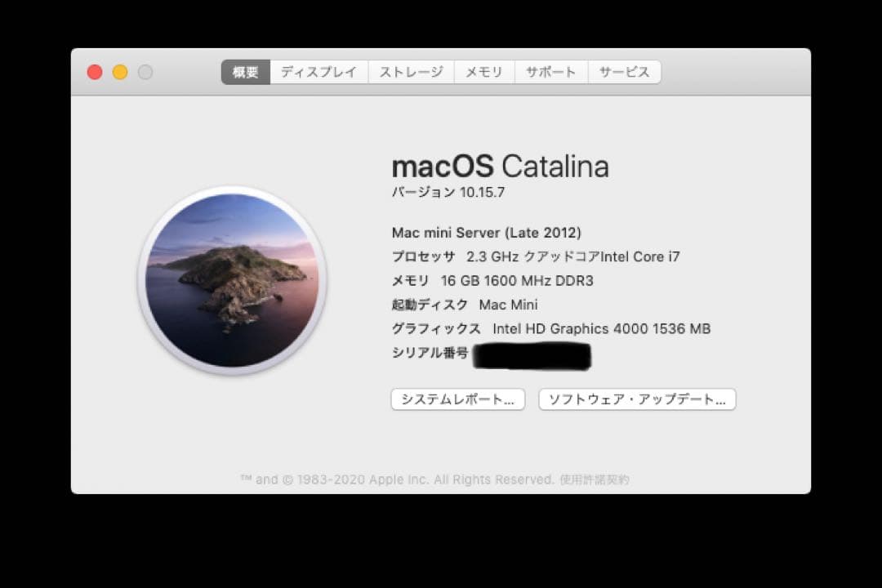This screenshot has width=882, height=588.
Task: Open the サポート tab
Action: [x=551, y=72]
